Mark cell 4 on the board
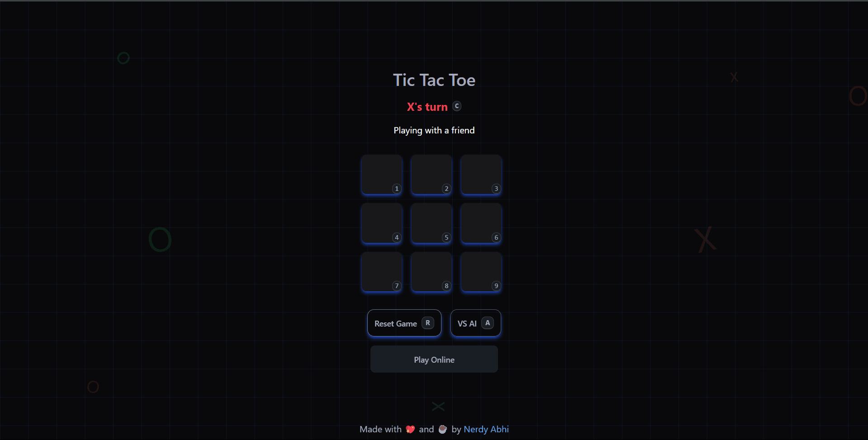The height and width of the screenshot is (440, 868). (382, 223)
